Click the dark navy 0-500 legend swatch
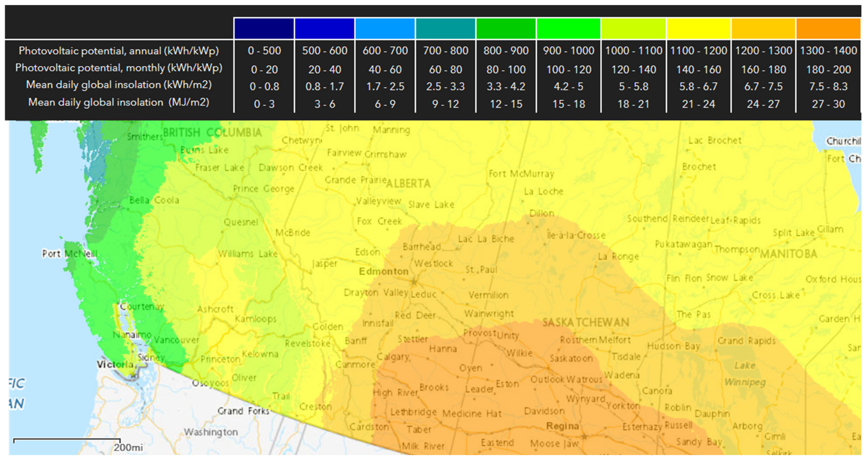The height and width of the screenshot is (461, 868). 264,28
